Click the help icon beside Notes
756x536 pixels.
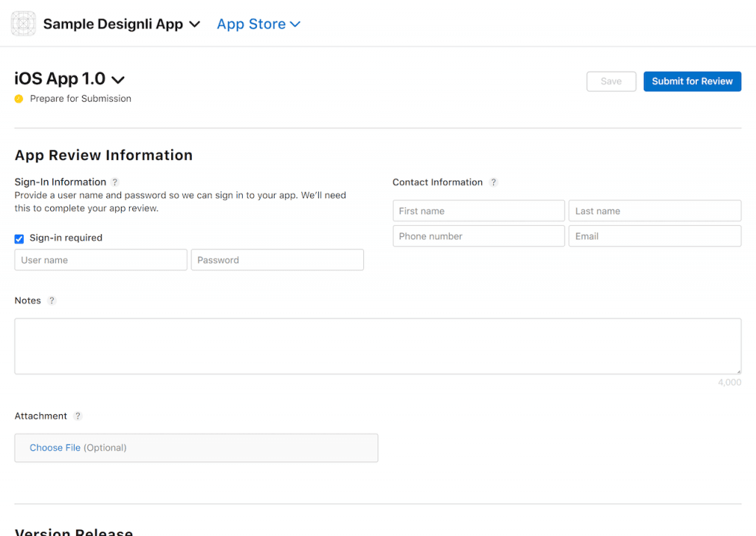tap(52, 300)
